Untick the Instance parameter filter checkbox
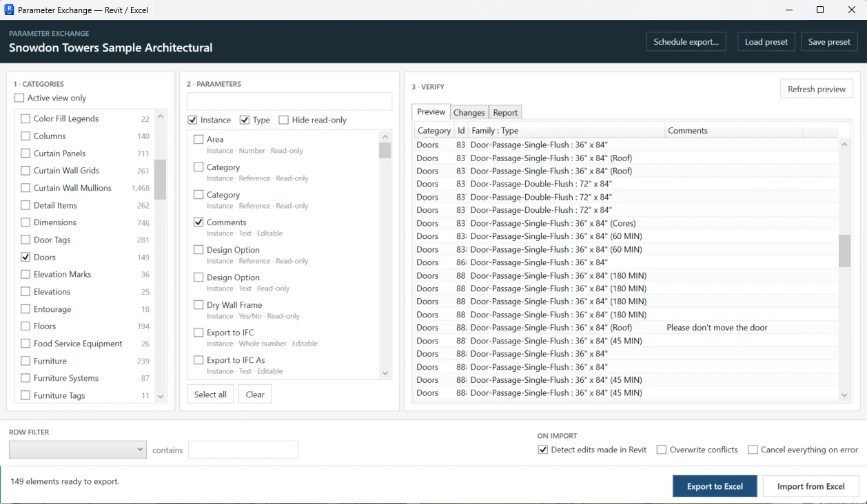The image size is (867, 504). coord(192,120)
